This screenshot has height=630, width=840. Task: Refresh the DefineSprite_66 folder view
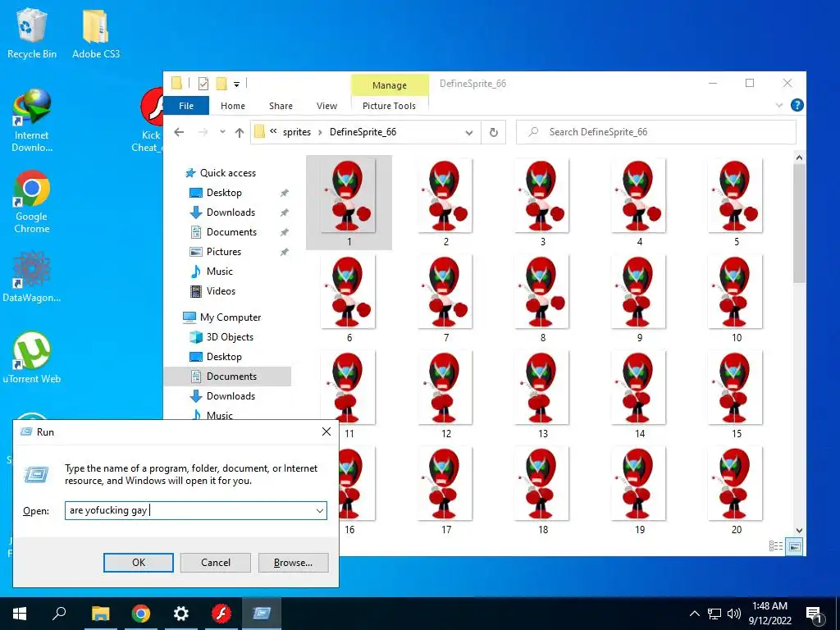click(x=493, y=132)
